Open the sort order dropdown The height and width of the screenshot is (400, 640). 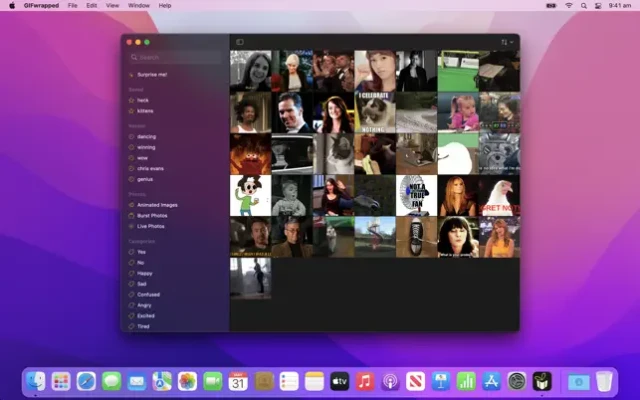point(507,42)
